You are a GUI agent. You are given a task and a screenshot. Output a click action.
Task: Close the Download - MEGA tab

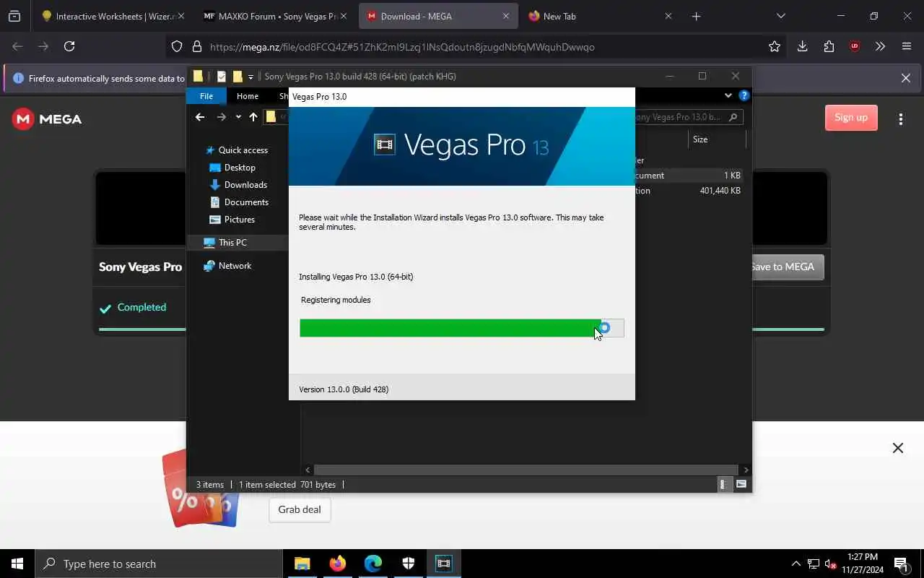(x=505, y=16)
